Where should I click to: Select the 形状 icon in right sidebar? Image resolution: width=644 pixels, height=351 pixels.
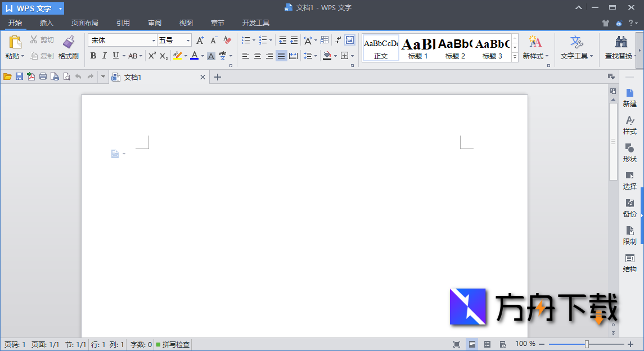[630, 152]
